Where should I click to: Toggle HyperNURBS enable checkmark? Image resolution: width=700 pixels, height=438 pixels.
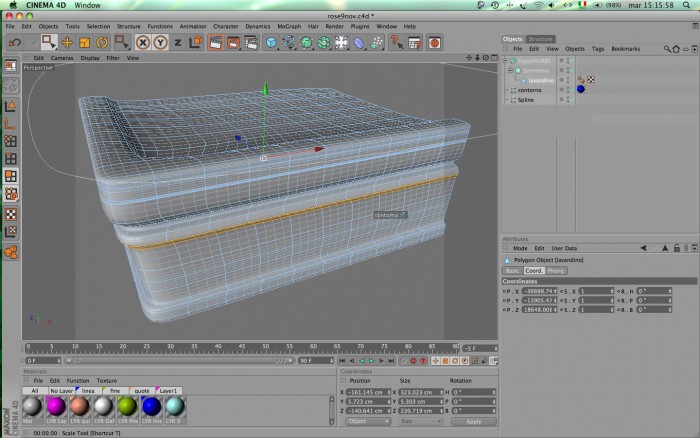click(572, 60)
